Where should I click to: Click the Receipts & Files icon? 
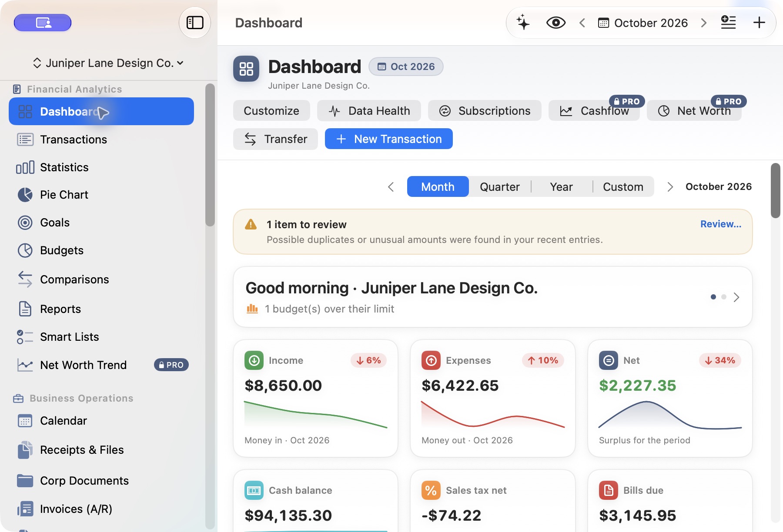click(25, 450)
